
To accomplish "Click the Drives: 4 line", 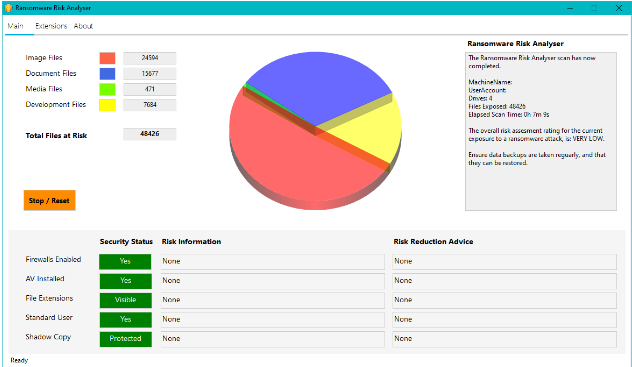I will point(480,98).
